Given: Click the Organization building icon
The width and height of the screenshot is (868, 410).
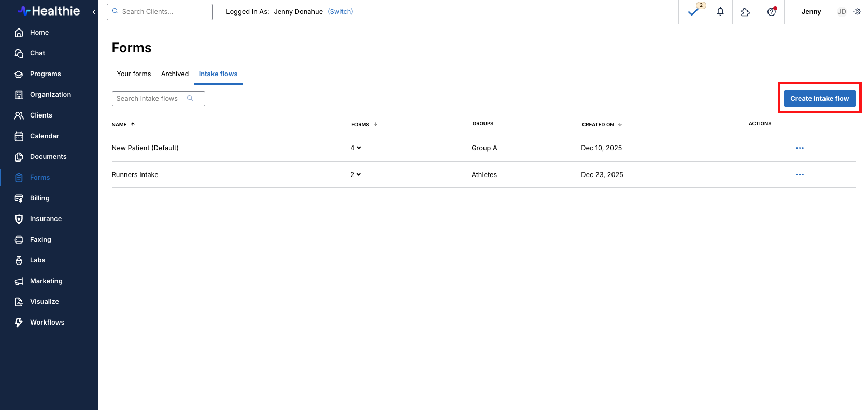Looking at the screenshot, I should pyautogui.click(x=19, y=95).
